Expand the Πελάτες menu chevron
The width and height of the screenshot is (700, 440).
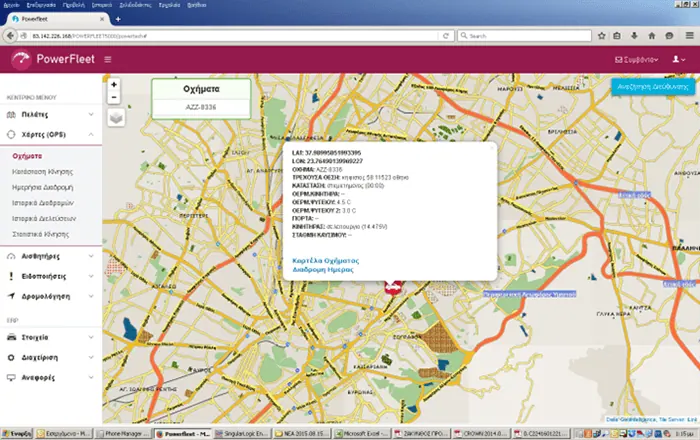pyautogui.click(x=91, y=115)
